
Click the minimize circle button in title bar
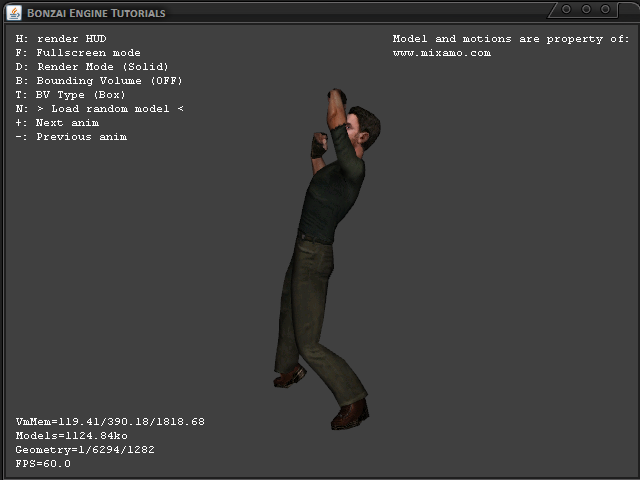coord(566,9)
